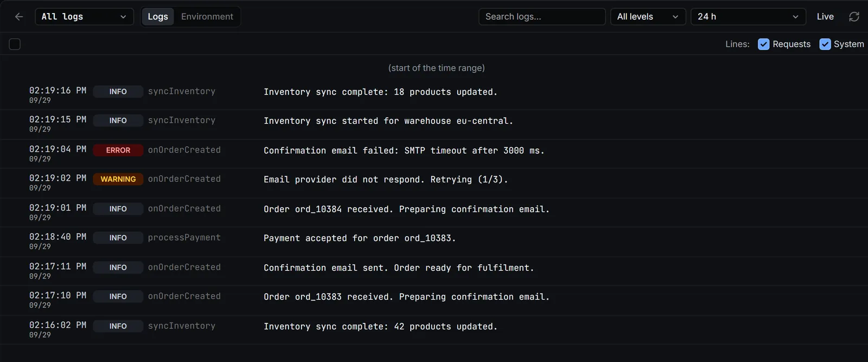This screenshot has height=362, width=868.
Task: Click syncInventory in the 02:19:16 PM row
Action: click(182, 91)
